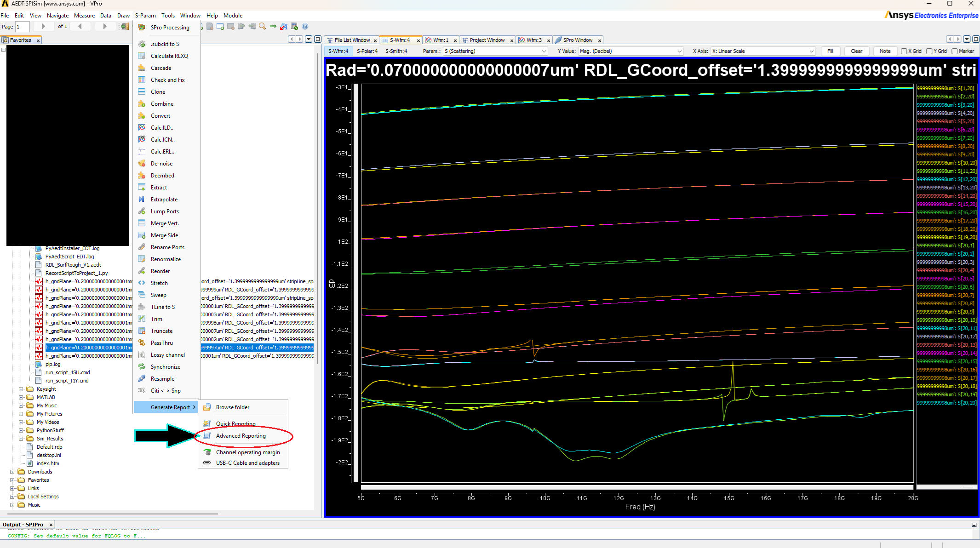This screenshot has height=548, width=980.
Task: Enable the Y Grid checkbox
Action: tap(929, 51)
